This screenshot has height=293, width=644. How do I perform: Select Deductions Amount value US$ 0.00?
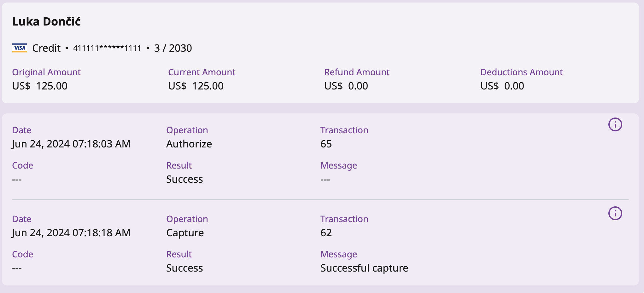tap(502, 86)
